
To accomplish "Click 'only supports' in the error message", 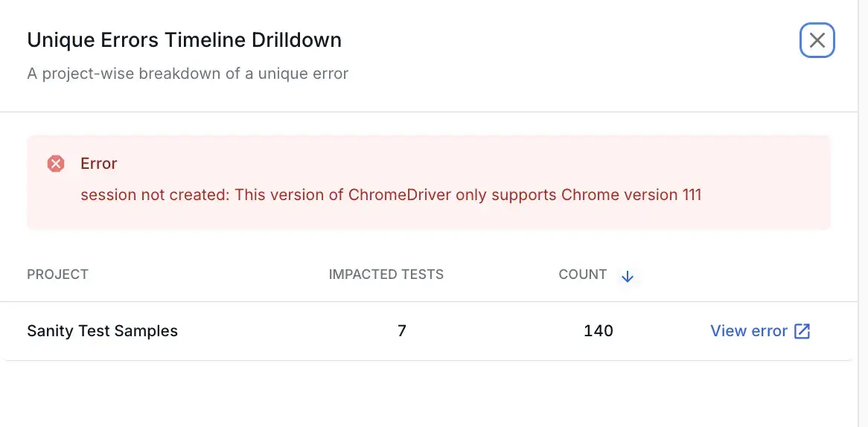I will pos(505,195).
